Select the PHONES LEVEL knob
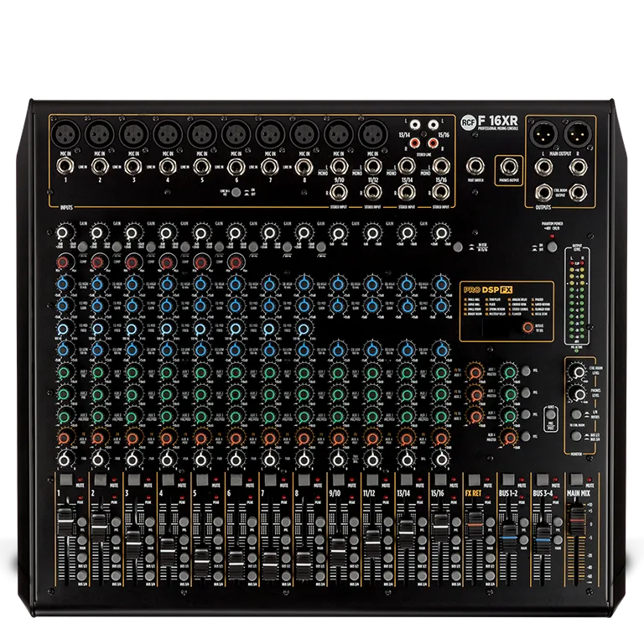Viewport: 644px width, 644px height. [x=579, y=395]
